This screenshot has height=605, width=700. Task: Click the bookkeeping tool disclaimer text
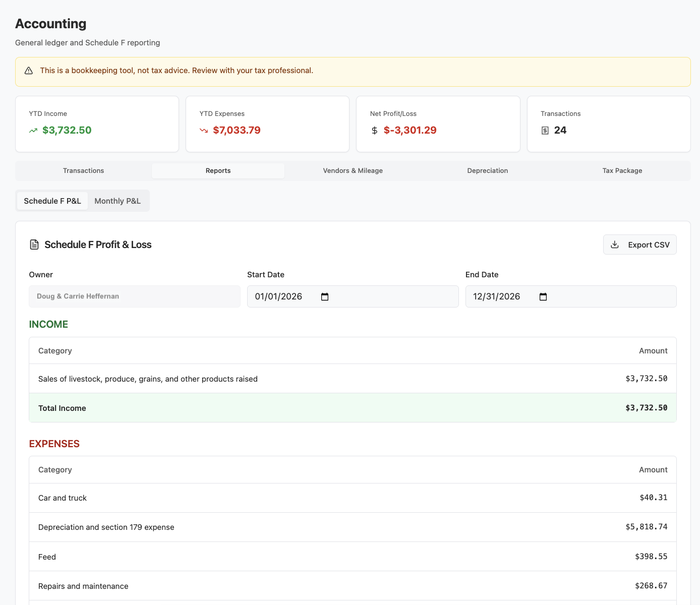(177, 71)
